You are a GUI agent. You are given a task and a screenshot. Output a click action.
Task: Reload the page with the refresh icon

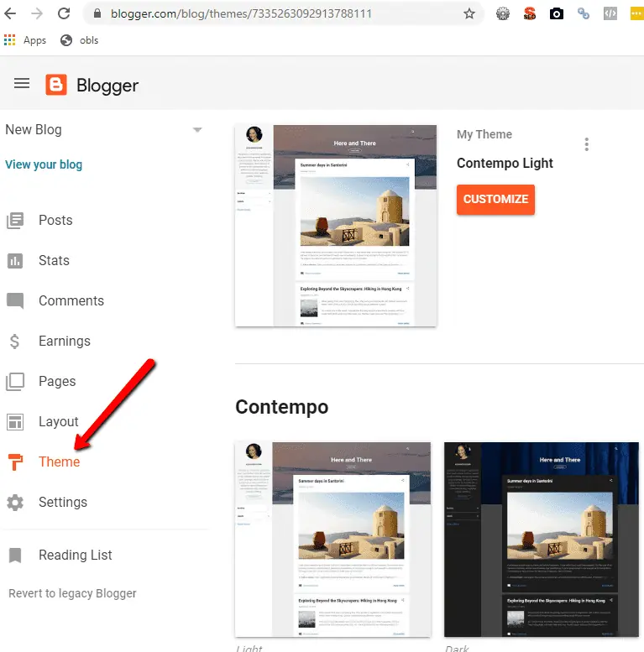tap(64, 13)
